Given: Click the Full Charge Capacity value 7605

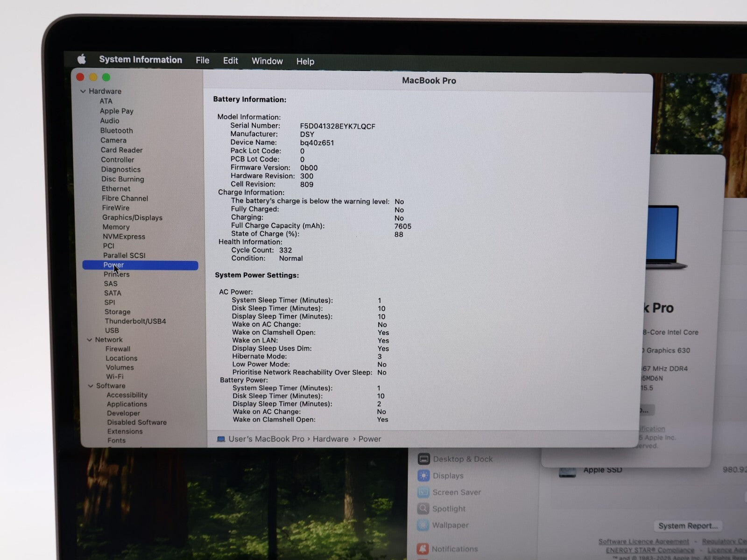Looking at the screenshot, I should [403, 226].
